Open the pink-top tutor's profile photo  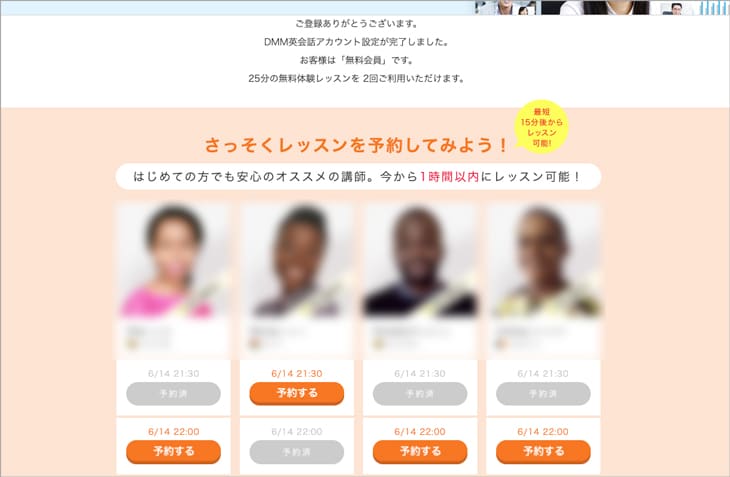pos(173,260)
